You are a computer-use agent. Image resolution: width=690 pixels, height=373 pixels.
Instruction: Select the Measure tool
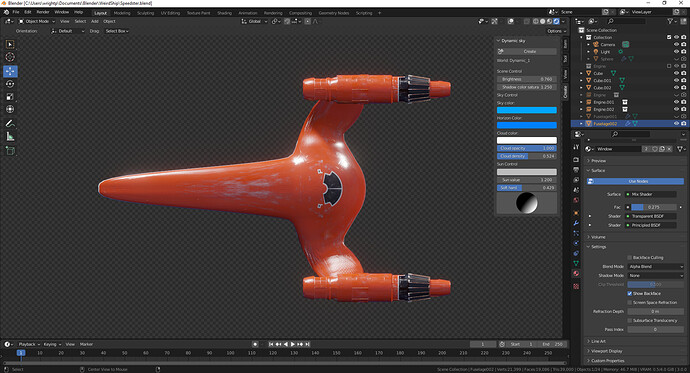tap(10, 137)
